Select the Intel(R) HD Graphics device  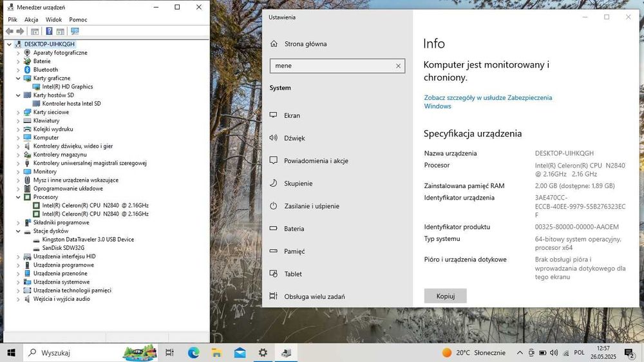click(68, 87)
